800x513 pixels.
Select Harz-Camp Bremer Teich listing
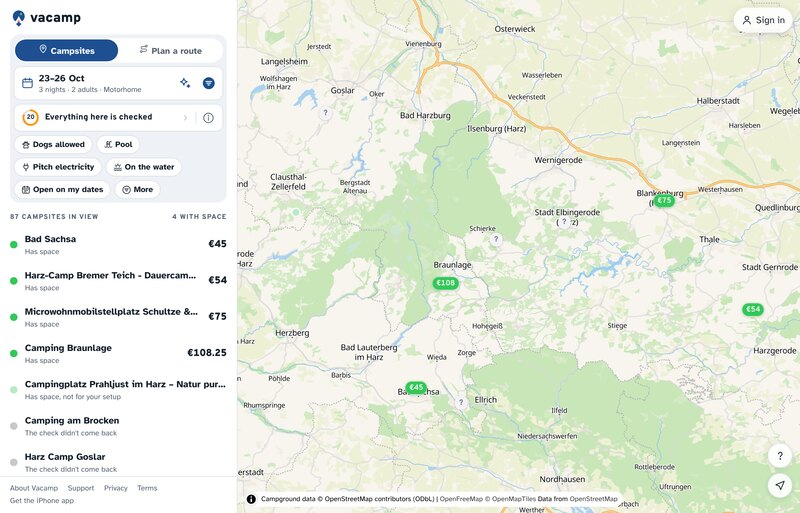pyautogui.click(x=118, y=280)
